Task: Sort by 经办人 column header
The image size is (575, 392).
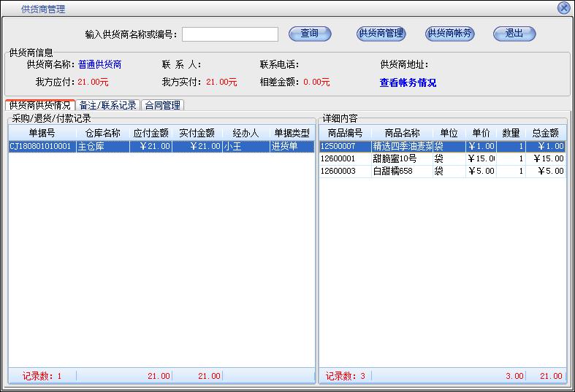Action: pyautogui.click(x=245, y=134)
